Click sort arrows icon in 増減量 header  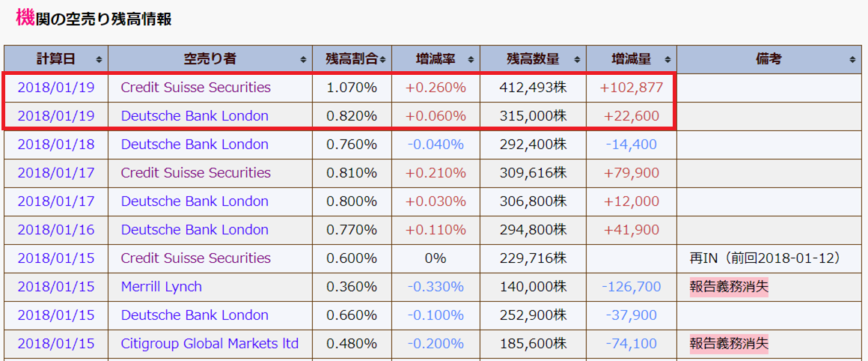pos(667,59)
